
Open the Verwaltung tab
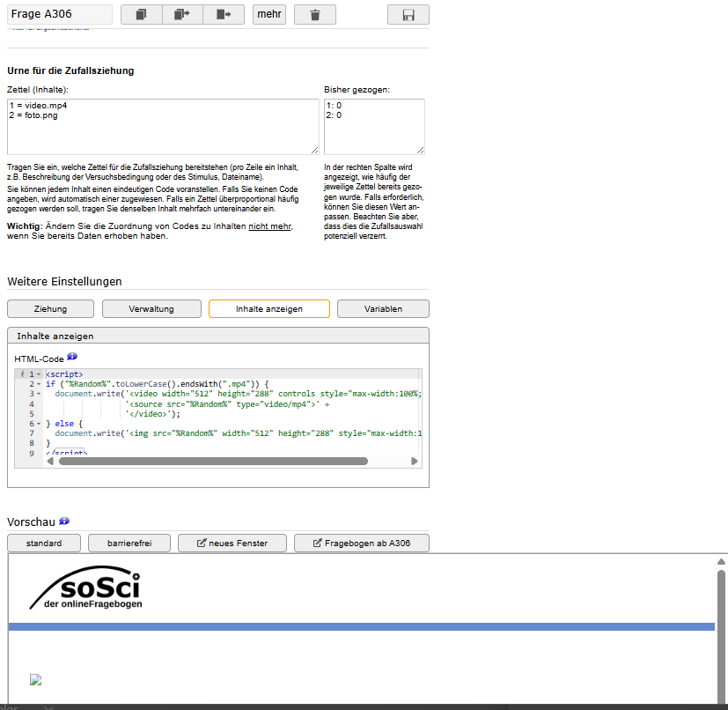(x=151, y=309)
